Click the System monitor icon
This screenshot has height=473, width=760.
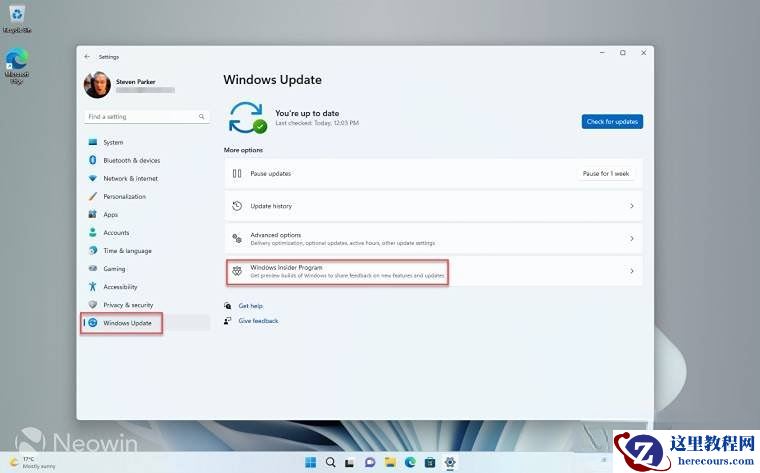(x=93, y=142)
